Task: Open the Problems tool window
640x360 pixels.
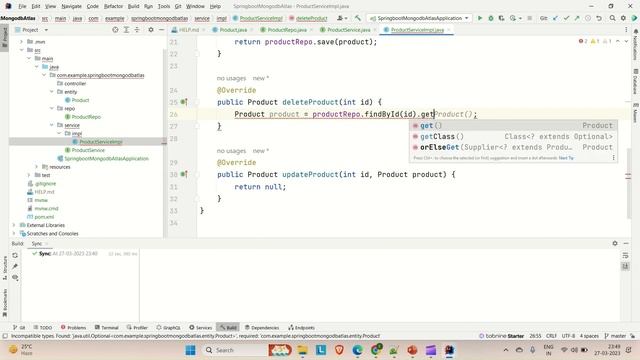Action: click(x=73, y=327)
